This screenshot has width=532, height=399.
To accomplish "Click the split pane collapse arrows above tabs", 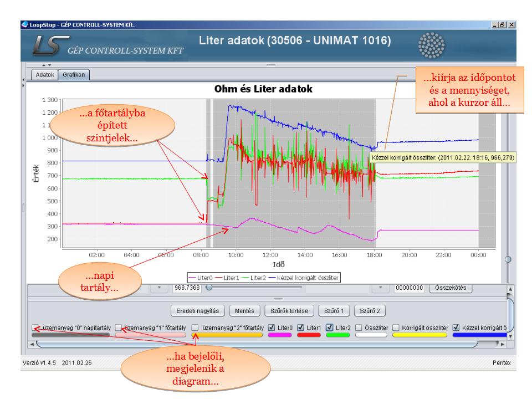I will [39, 65].
